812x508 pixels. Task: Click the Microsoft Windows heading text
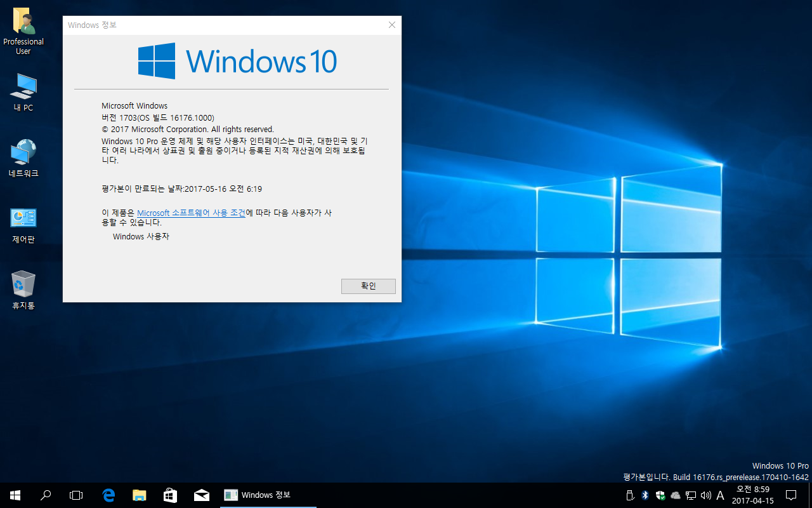point(134,106)
